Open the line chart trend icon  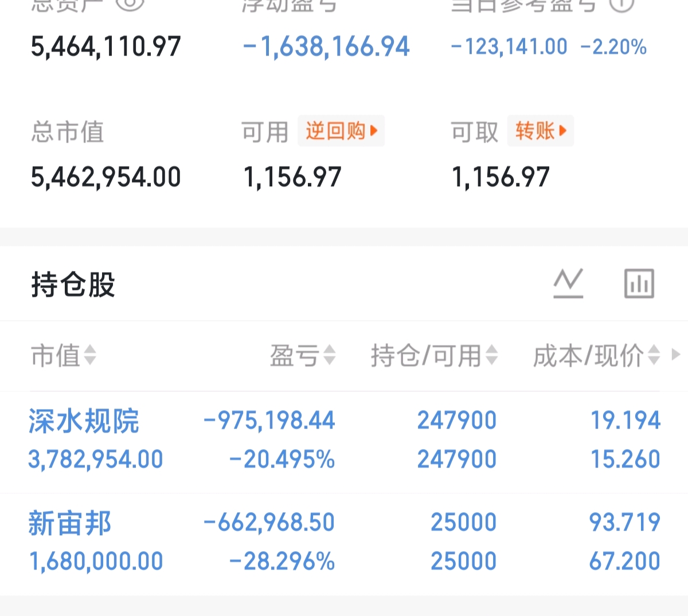568,283
